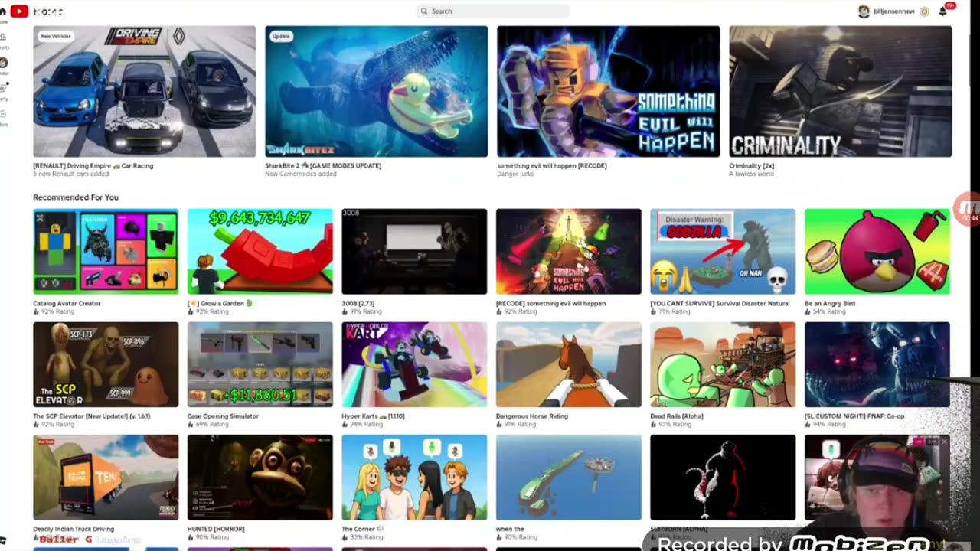Open the Deadly Indian Truck Driving thumbnail
Viewport: 980px width, 551px height.
tap(106, 478)
